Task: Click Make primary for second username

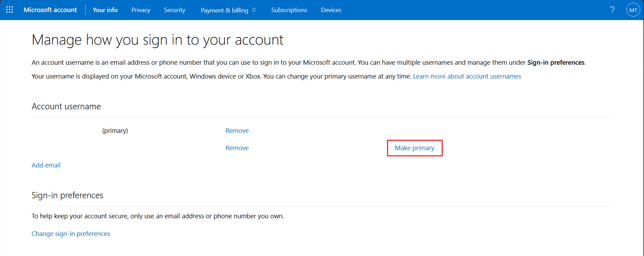Action: [x=415, y=148]
